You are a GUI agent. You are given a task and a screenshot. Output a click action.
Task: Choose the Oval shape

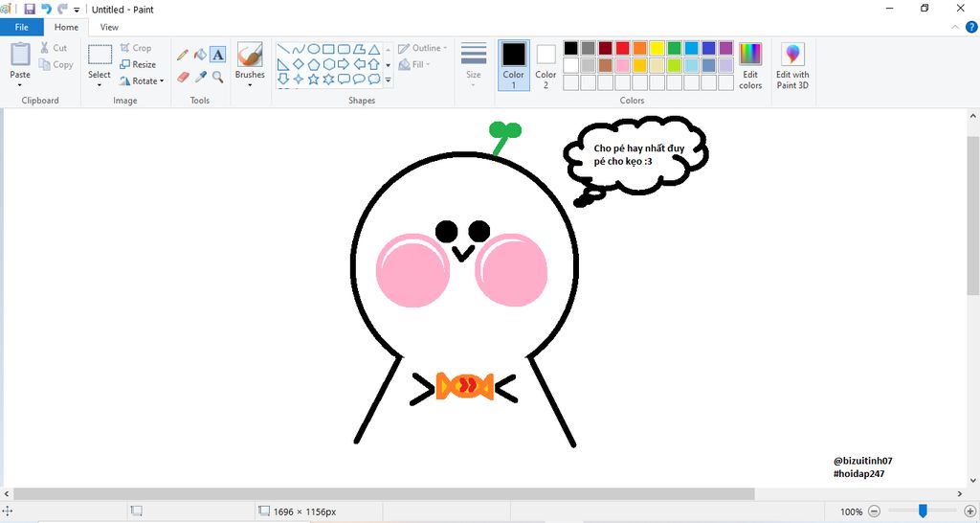[313, 49]
